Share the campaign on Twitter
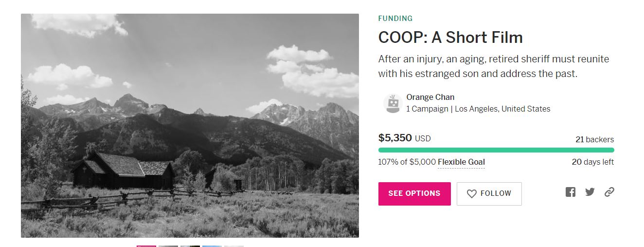The height and width of the screenshot is (247, 644). [590, 192]
